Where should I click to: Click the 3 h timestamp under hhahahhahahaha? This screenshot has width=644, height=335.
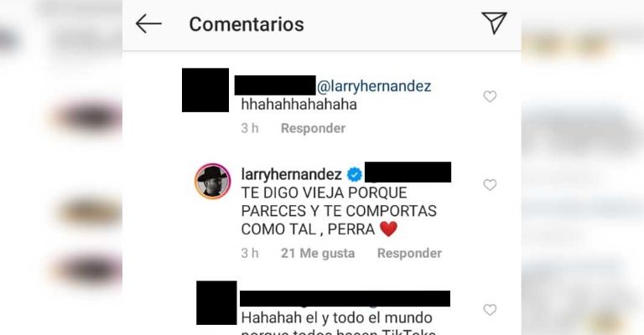click(x=250, y=128)
